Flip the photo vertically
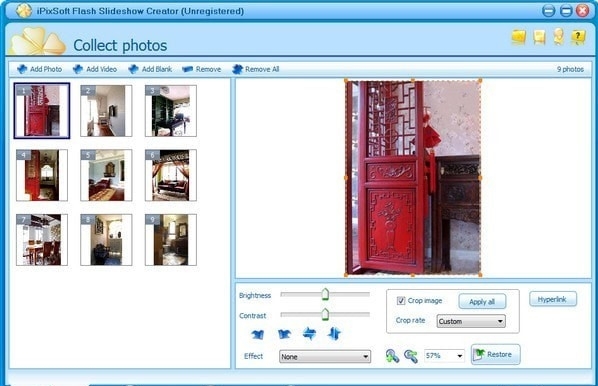This screenshot has height=386, width=598. point(334,334)
